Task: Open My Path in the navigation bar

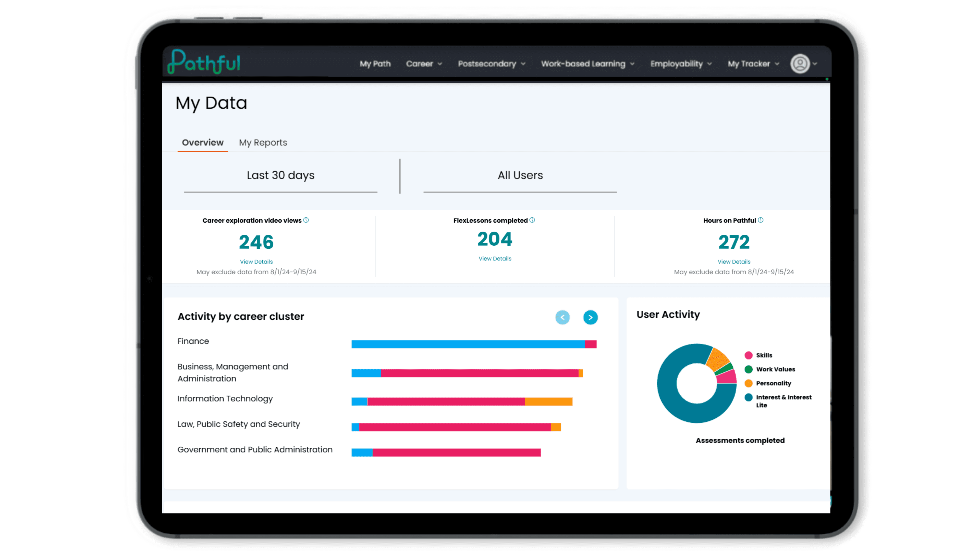Action: click(375, 64)
